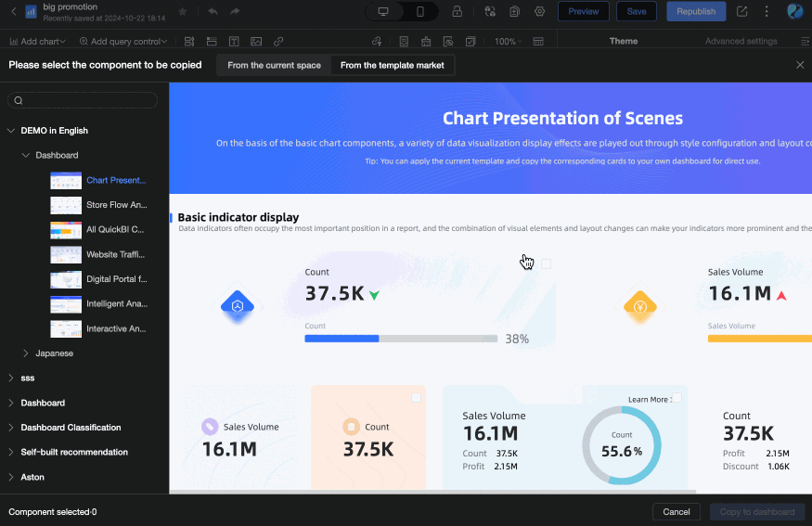The height and width of the screenshot is (526, 812).
Task: Expand the Self-built recommendation group
Action: (11, 452)
